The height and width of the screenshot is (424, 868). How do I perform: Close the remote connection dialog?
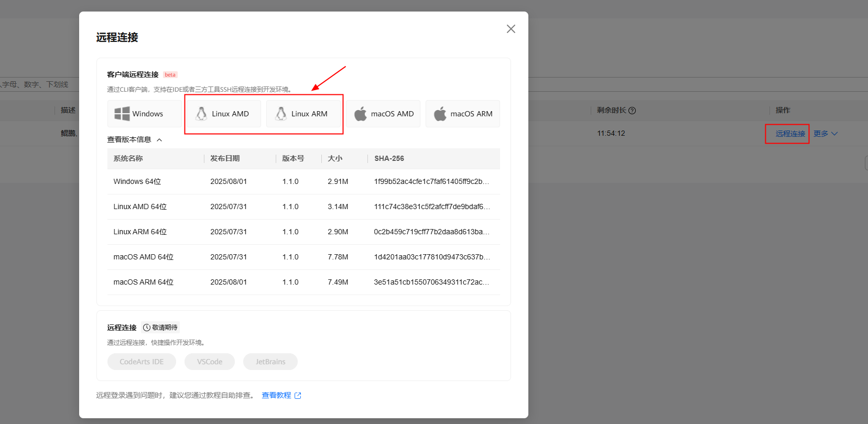511,29
